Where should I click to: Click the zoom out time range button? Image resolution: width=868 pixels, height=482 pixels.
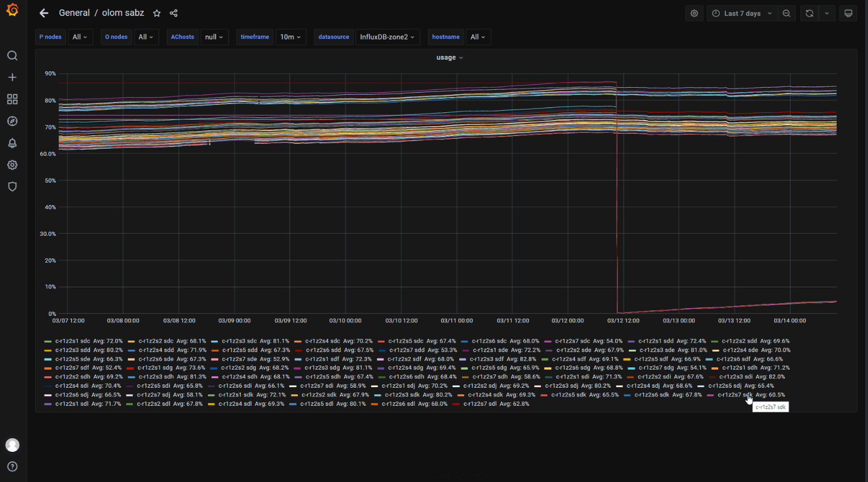point(786,14)
